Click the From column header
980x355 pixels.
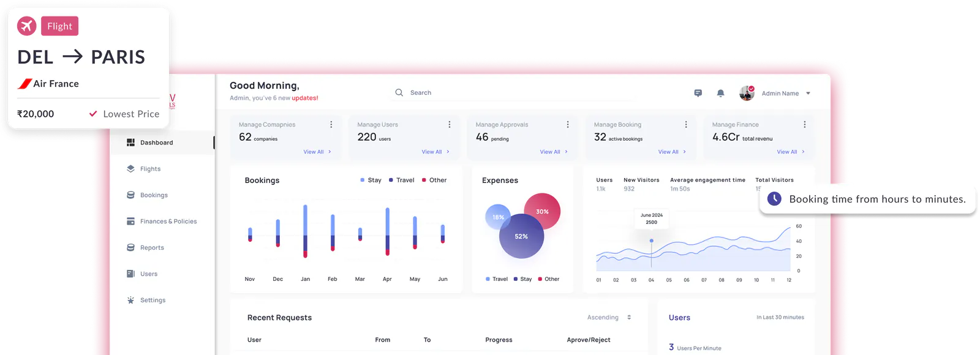pos(382,340)
